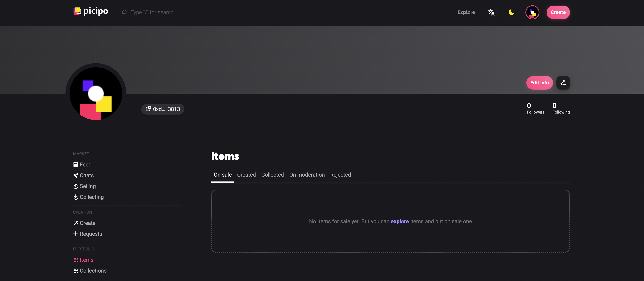Click the Chats paper plane icon
This screenshot has height=281, width=644.
click(75, 175)
